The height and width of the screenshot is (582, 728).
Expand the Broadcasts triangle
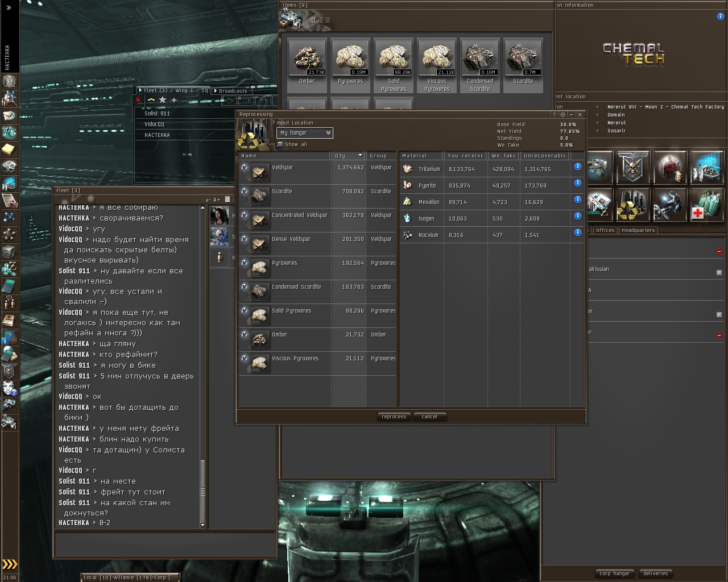pyautogui.click(x=216, y=90)
